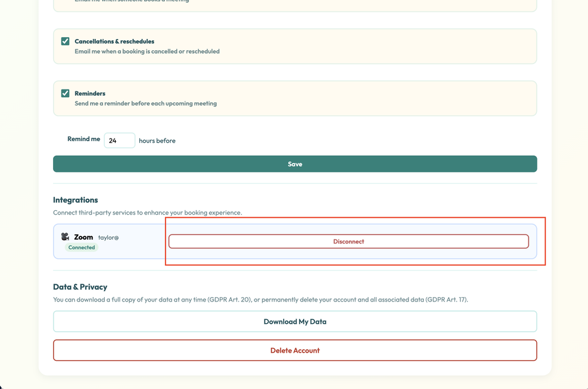Click the checkmark inside the Reminders checkbox
The height and width of the screenshot is (389, 588).
[x=65, y=93]
